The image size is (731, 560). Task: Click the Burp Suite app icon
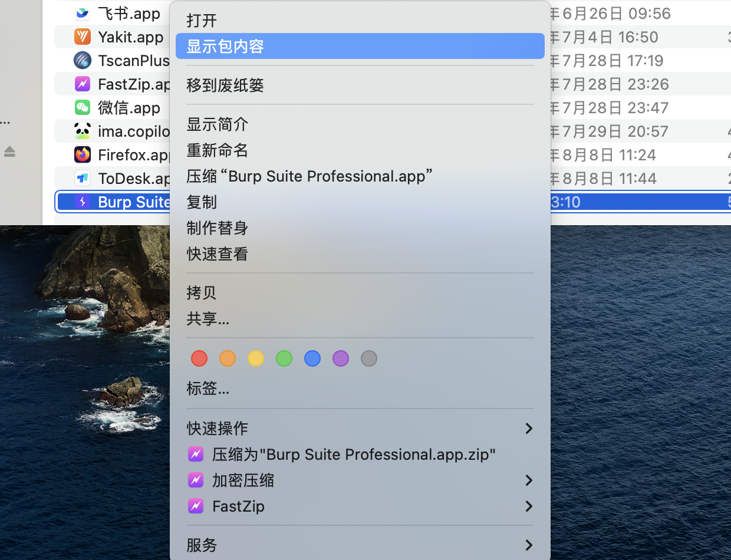83,202
